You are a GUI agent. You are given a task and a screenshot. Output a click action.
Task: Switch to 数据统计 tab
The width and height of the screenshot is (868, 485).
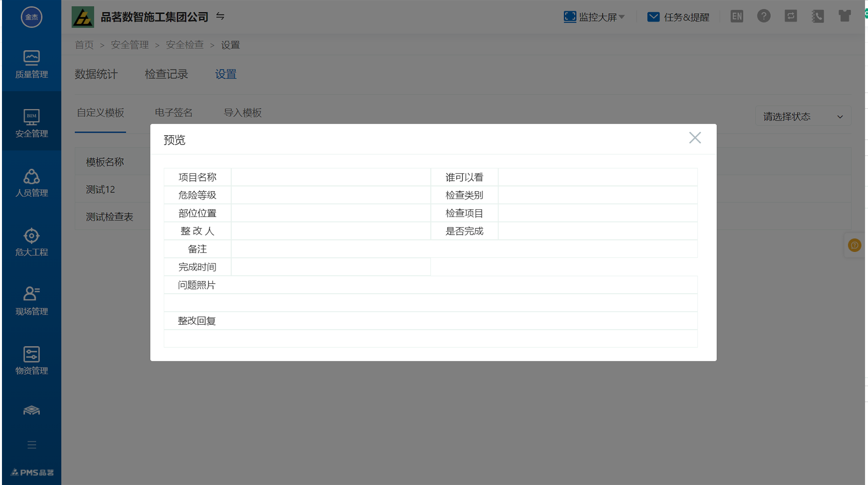96,74
